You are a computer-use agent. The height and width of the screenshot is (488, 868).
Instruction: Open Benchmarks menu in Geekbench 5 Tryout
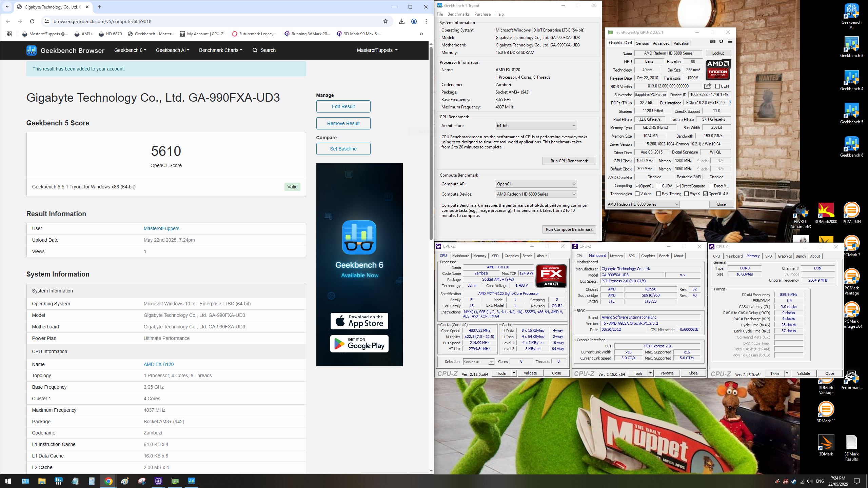(x=458, y=14)
